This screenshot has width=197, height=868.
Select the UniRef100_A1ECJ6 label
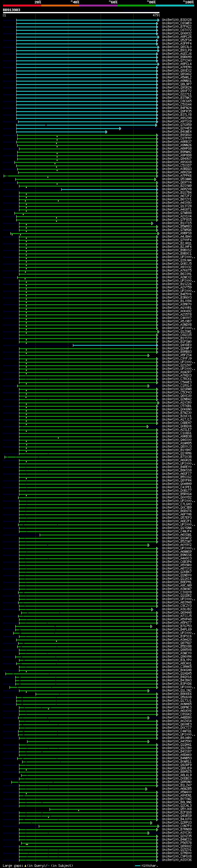tap(177, 54)
